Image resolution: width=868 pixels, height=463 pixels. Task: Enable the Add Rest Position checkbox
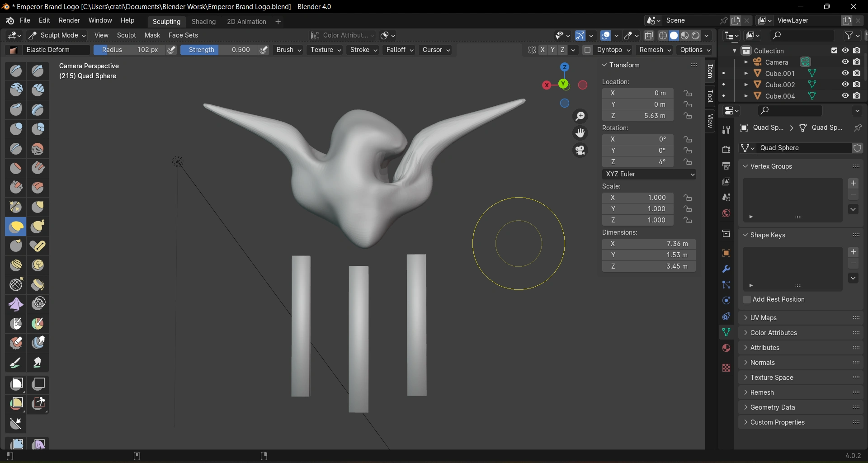747,299
